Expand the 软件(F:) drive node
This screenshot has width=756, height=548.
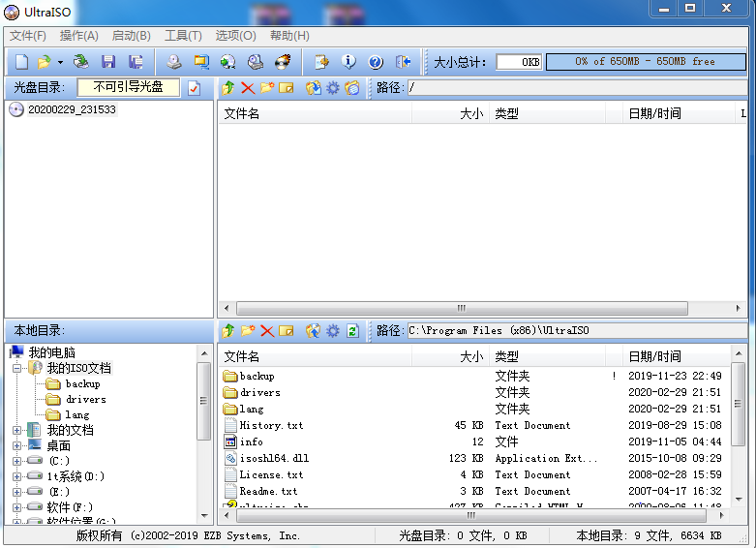[16, 507]
